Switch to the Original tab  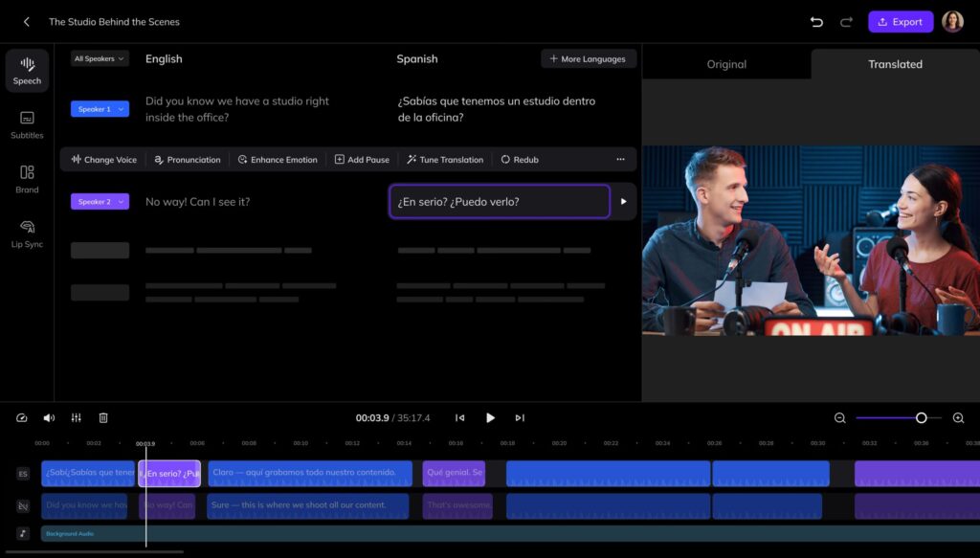click(726, 64)
